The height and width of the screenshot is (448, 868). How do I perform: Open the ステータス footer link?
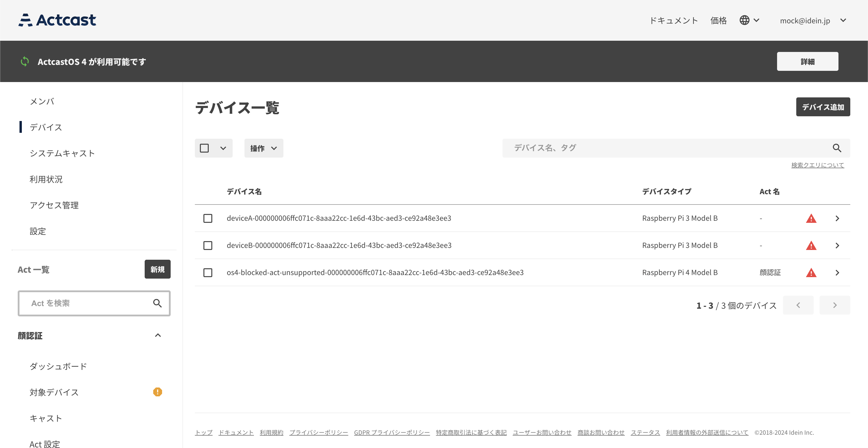[x=645, y=432]
